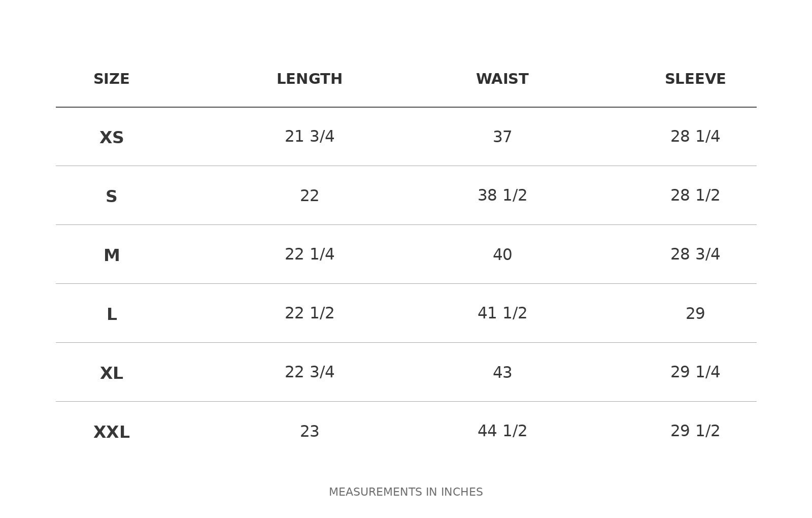
Task: Click the XXL waist value 44 1/2
Action: [502, 431]
